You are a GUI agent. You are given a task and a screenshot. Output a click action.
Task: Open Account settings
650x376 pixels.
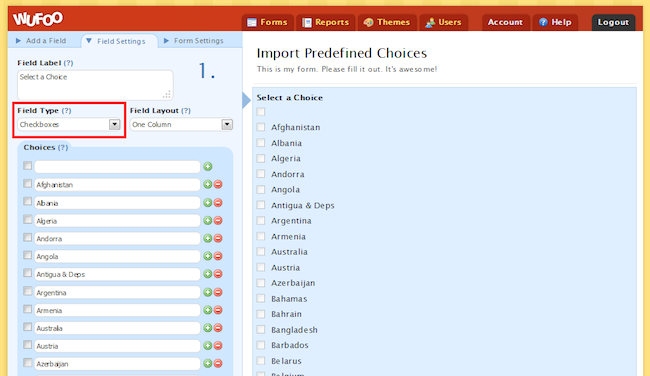point(505,22)
